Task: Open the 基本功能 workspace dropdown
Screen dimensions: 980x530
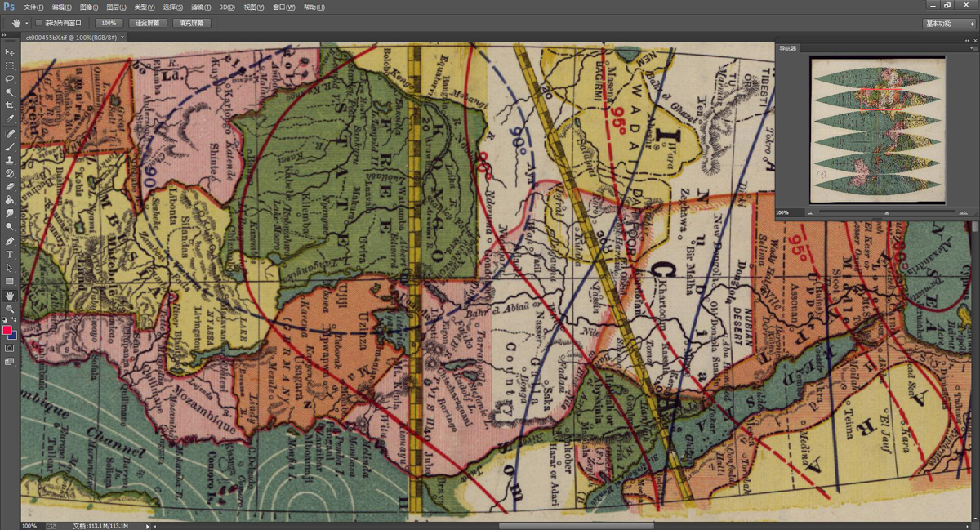Action: [949, 24]
